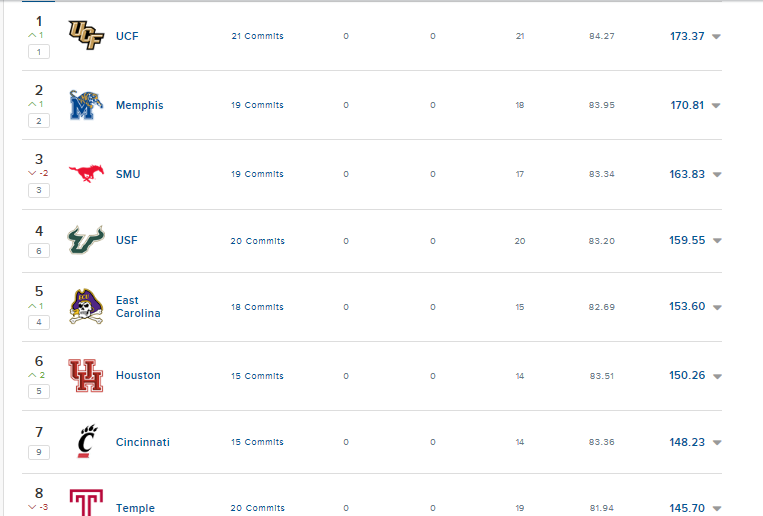Expand the UCF row details arrow
This screenshot has width=763, height=516.
pyautogui.click(x=716, y=37)
